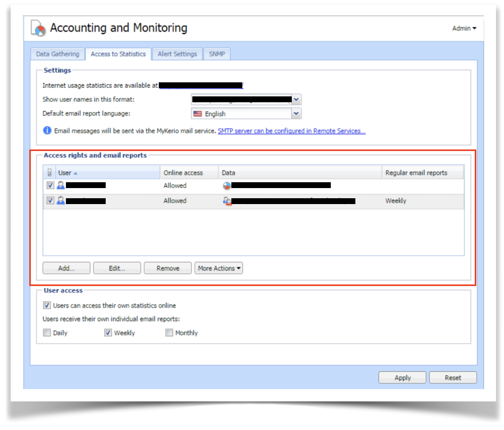Uncheck the checkbox in the Weekly user row
The image size is (504, 430).
50,201
